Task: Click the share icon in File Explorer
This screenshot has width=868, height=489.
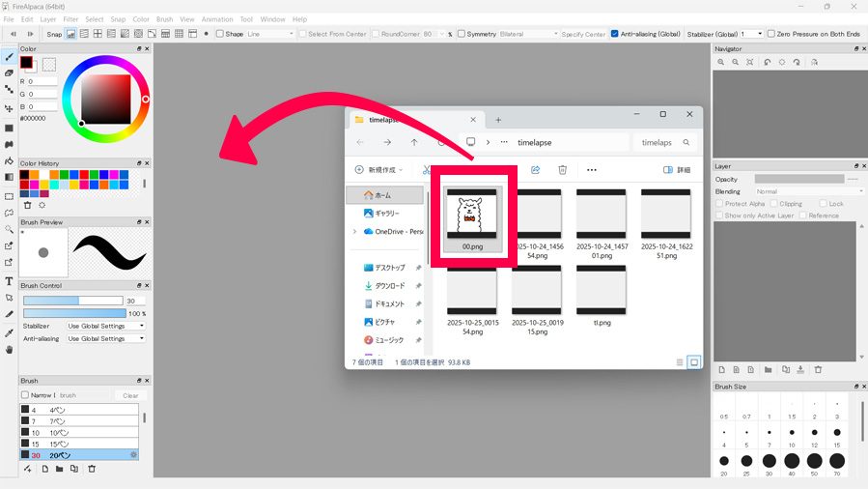Action: tap(535, 170)
